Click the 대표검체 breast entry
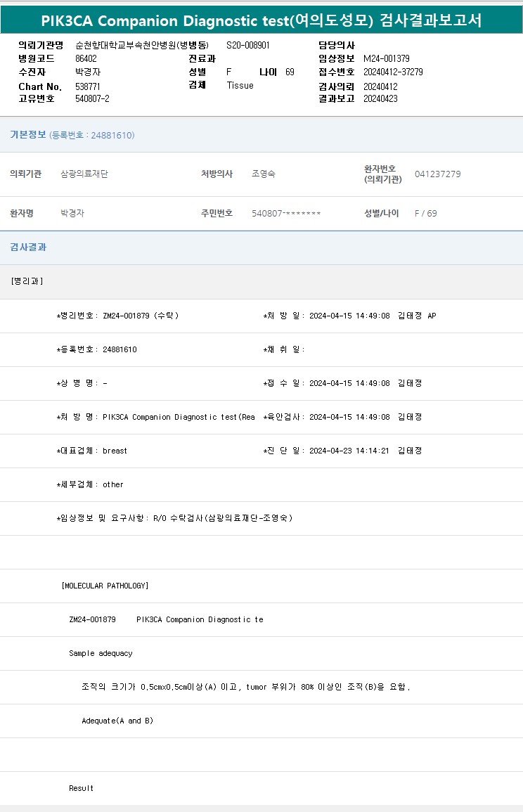This screenshot has height=812, width=523. click(92, 451)
